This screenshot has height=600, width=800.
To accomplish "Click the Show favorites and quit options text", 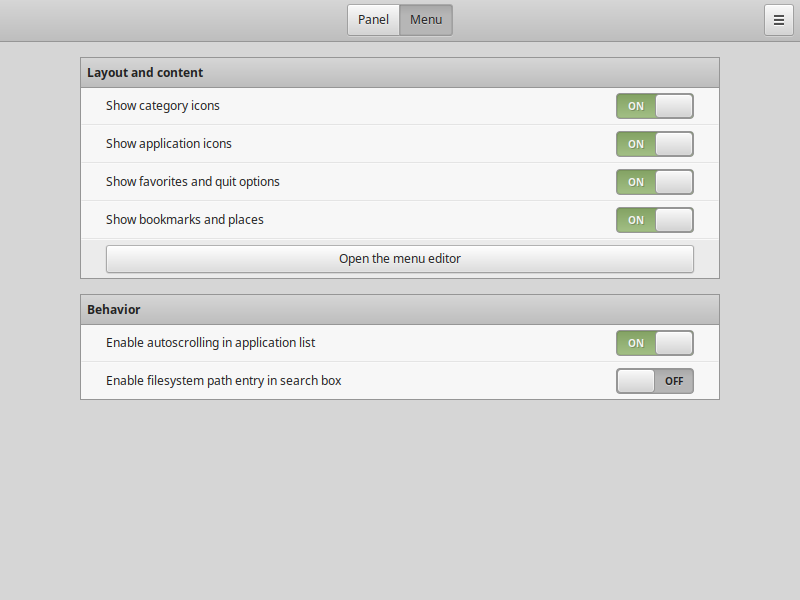I will pos(193,182).
